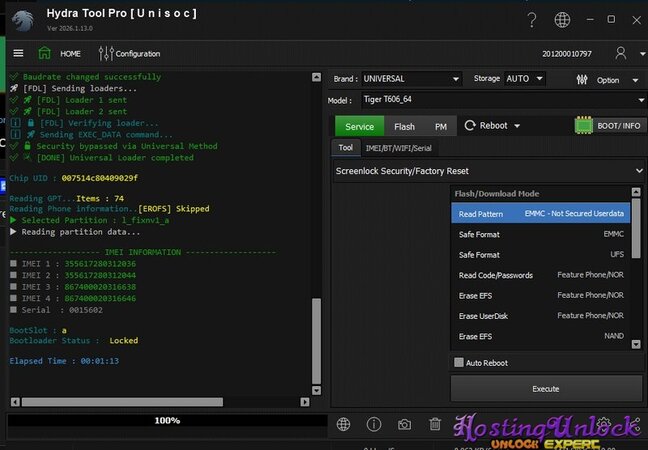The width and height of the screenshot is (648, 450).
Task: Switch to the Flash tab
Action: pos(404,127)
